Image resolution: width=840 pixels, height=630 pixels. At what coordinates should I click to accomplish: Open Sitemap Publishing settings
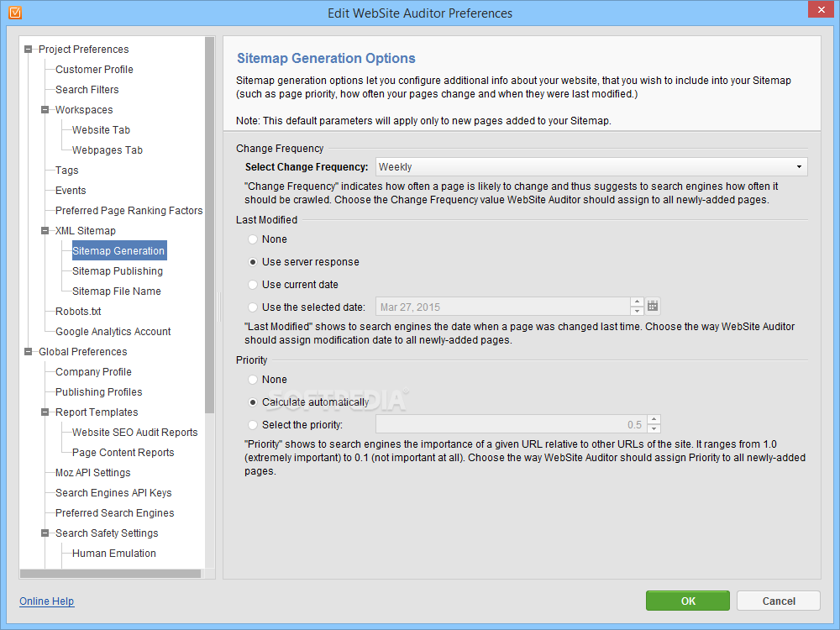[118, 271]
